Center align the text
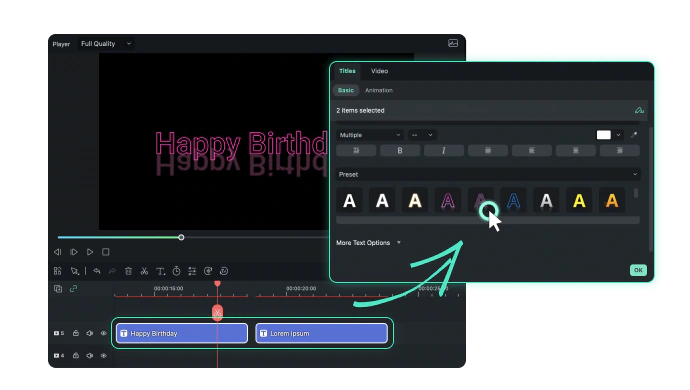 click(x=576, y=151)
